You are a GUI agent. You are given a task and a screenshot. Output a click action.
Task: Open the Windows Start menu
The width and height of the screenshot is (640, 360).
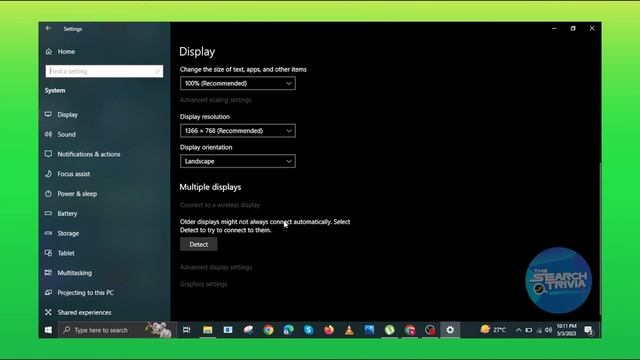click(48, 330)
